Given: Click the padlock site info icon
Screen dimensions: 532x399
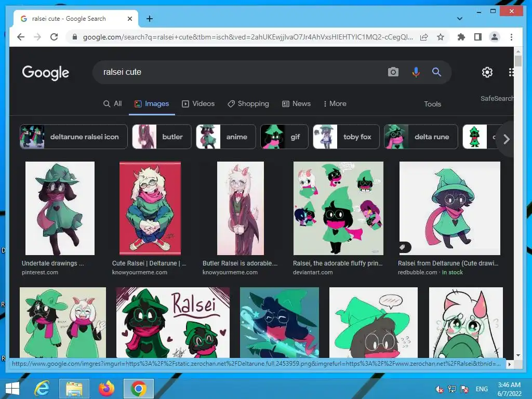Looking at the screenshot, I should coord(75,37).
